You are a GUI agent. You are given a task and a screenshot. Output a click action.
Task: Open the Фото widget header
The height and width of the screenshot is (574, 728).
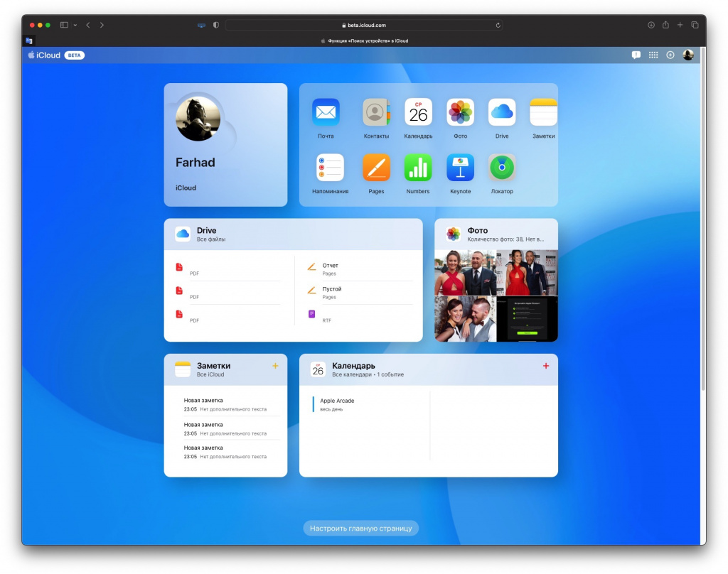tap(496, 234)
